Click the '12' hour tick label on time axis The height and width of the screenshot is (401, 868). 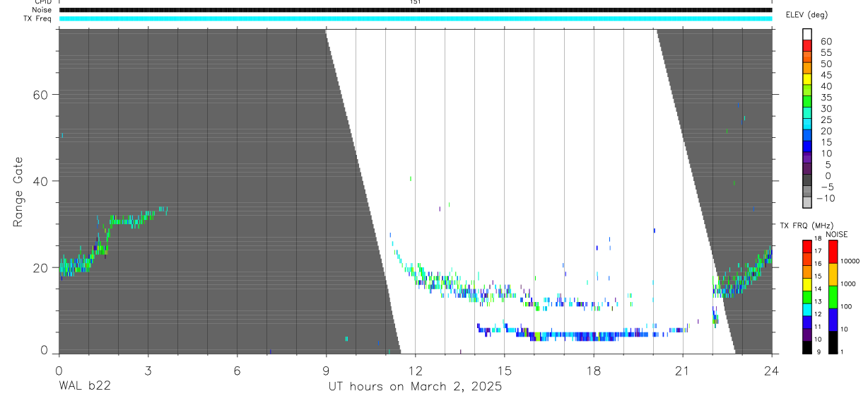[415, 371]
